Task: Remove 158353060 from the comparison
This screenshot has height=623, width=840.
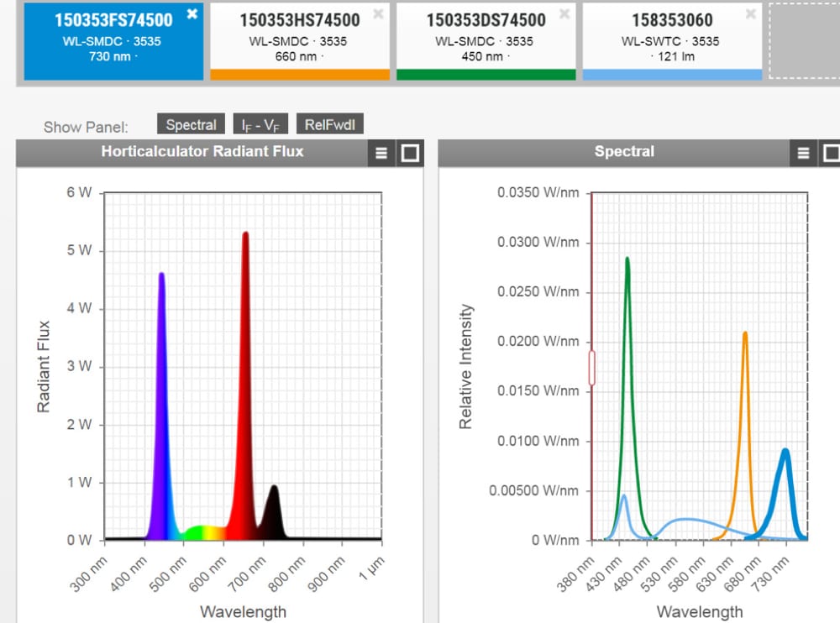Action: [x=748, y=13]
